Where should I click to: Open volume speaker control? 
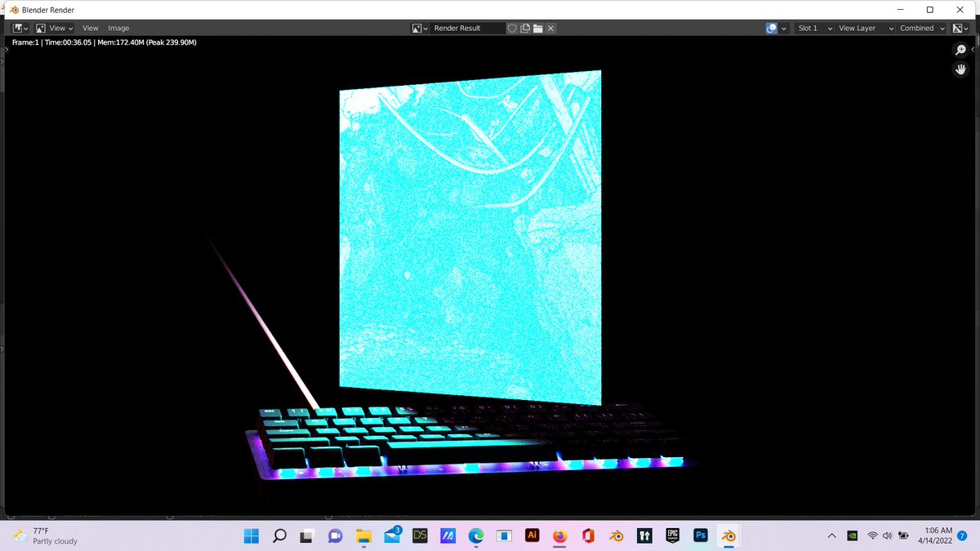click(887, 536)
